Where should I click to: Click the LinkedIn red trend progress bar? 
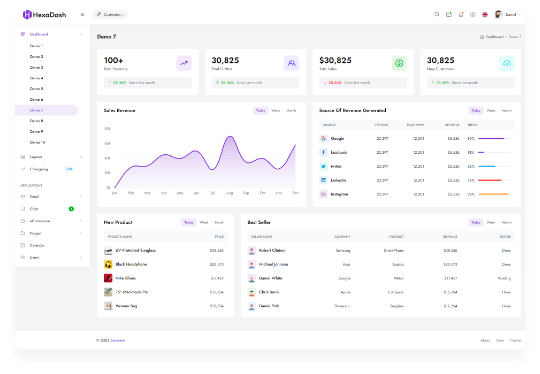490,180
